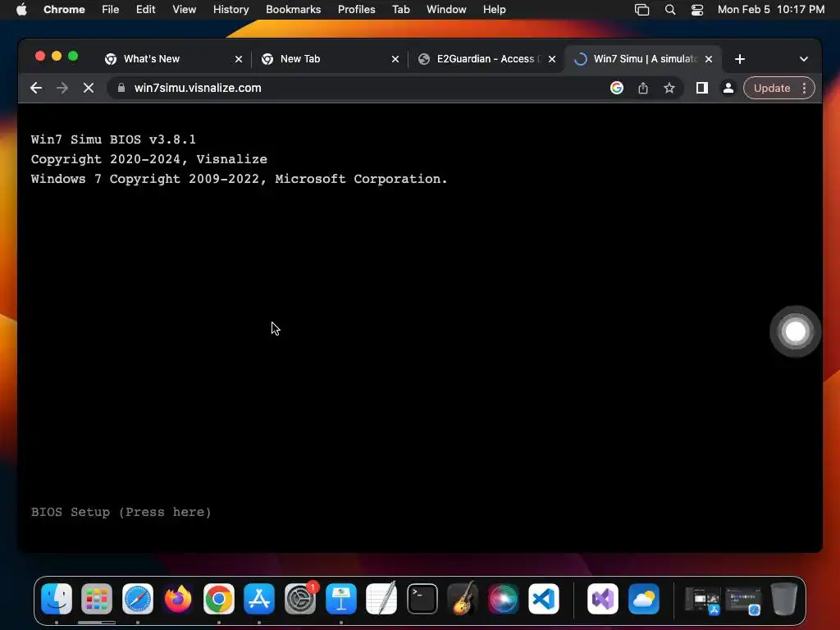The width and height of the screenshot is (840, 630).
Task: Open Terminal from the Dock
Action: [422, 598]
